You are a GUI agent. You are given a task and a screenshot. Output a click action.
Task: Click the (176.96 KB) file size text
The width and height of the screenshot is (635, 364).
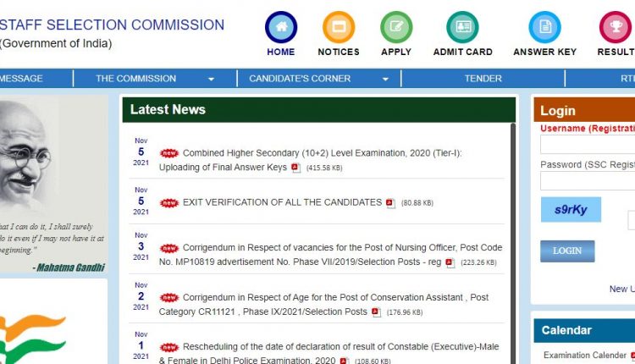pyautogui.click(x=405, y=312)
